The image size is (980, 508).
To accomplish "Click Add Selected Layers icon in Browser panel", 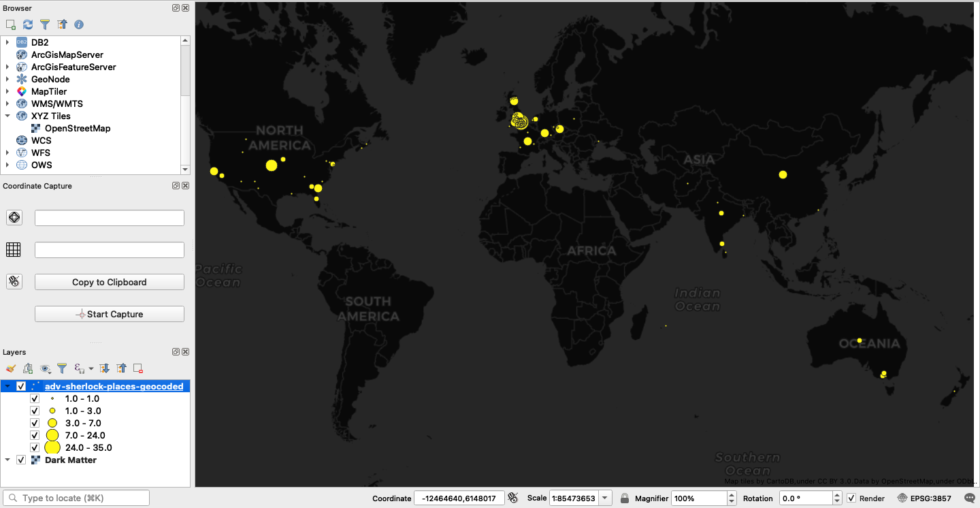I will (x=10, y=25).
